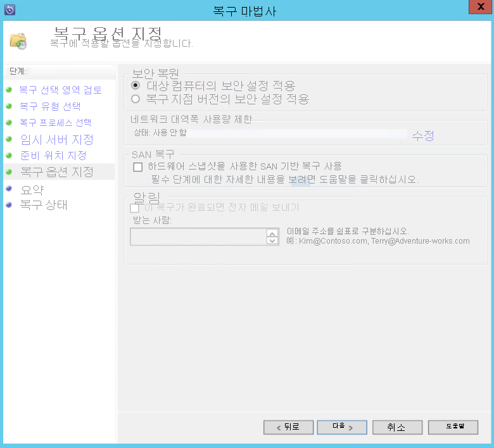Click the folder recovery icon in header
494x448 pixels.
(18, 41)
